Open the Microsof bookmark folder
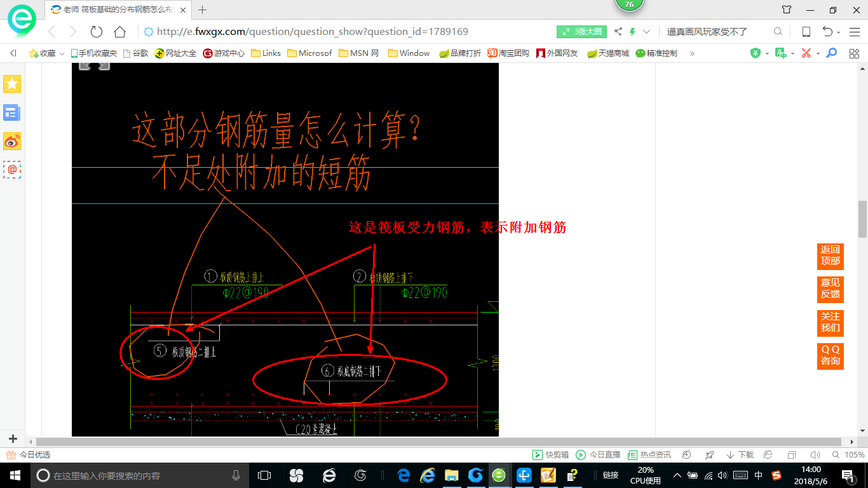This screenshot has height=488, width=868. click(309, 53)
